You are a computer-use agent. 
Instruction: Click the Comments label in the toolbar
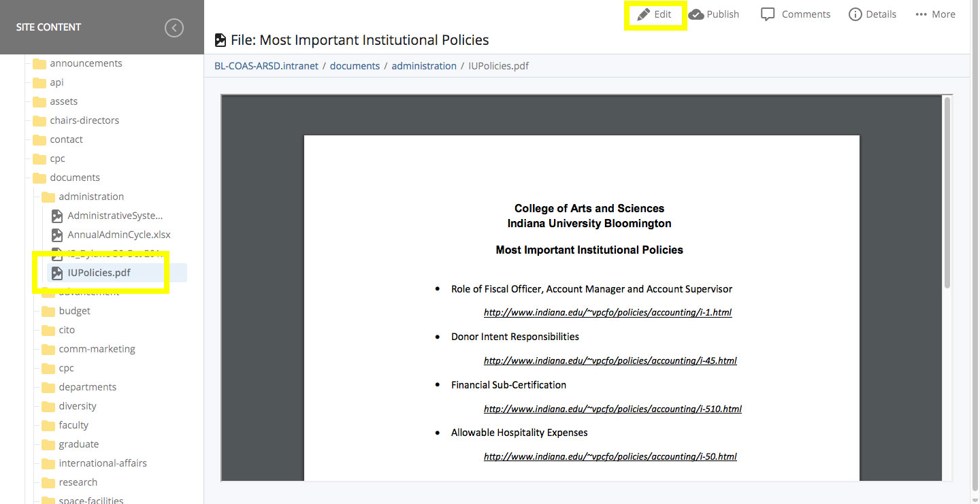806,14
